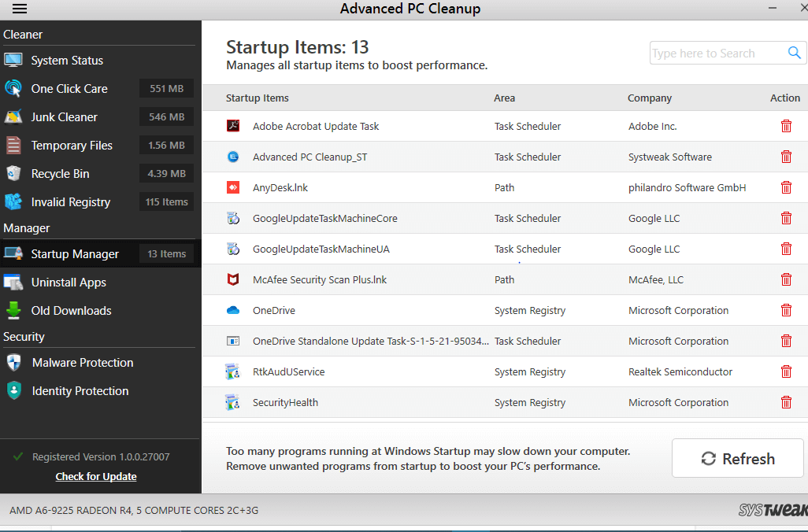This screenshot has height=532, width=808.
Task: Open the hamburger menu
Action: [x=19, y=9]
